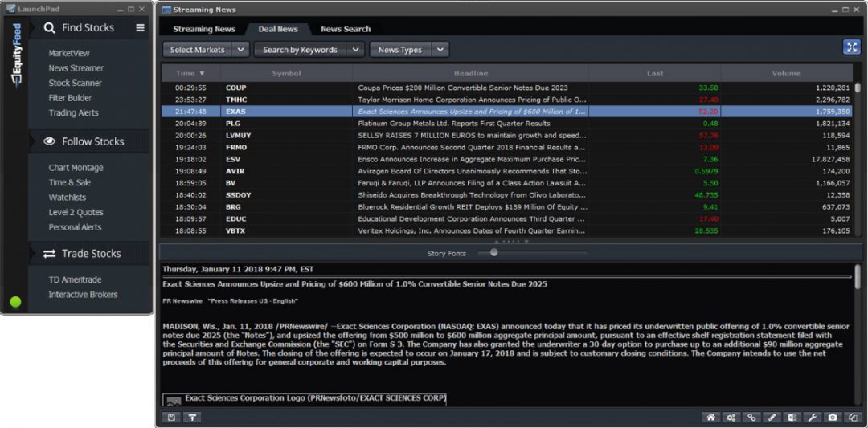868x428 pixels.
Task: Click the green connection status indicator
Action: (15, 302)
